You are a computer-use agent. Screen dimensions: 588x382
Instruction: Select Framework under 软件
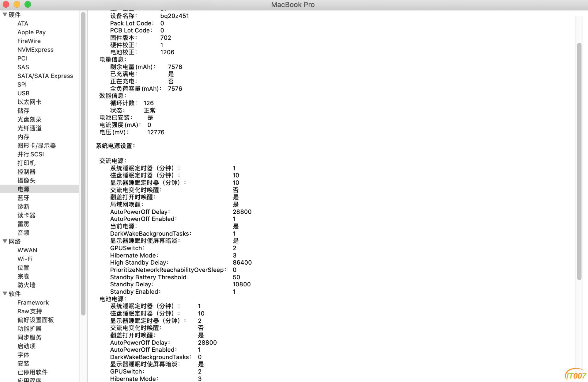coord(33,303)
